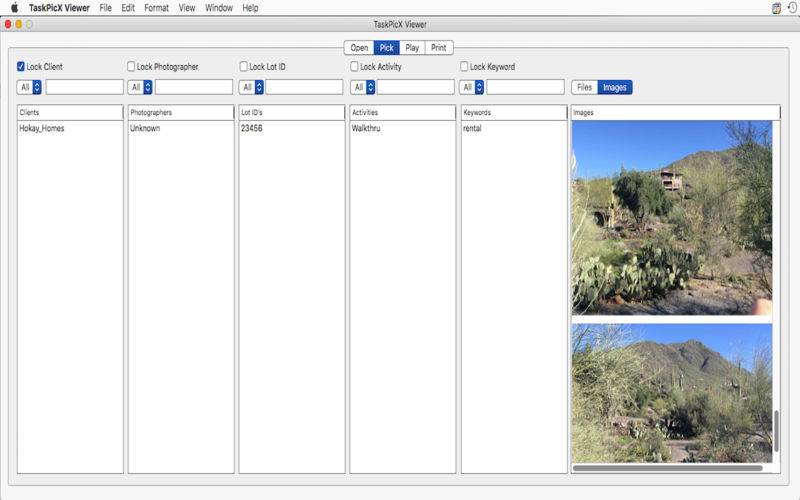800x500 pixels.
Task: Click the clipboard icon in menu bar
Action: click(x=776, y=8)
